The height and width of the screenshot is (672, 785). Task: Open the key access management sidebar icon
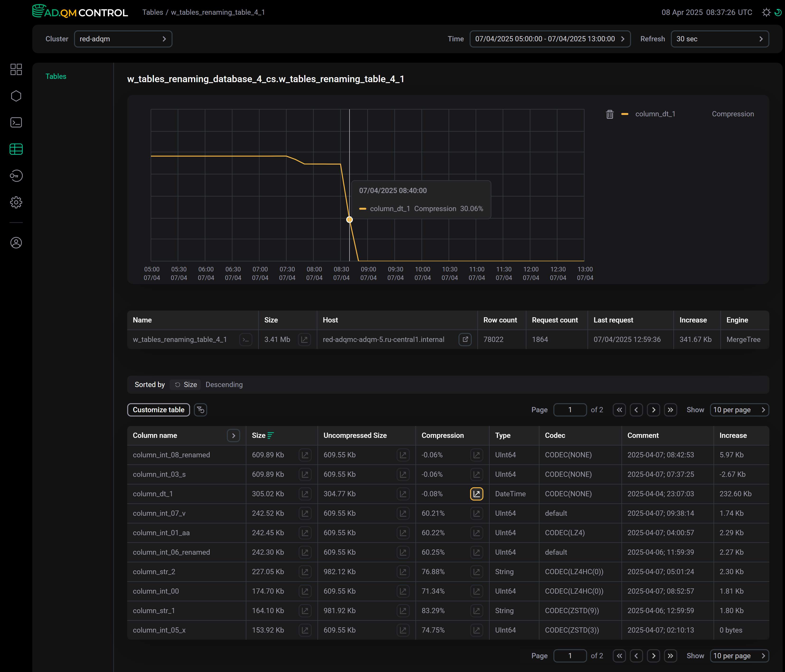tap(16, 176)
